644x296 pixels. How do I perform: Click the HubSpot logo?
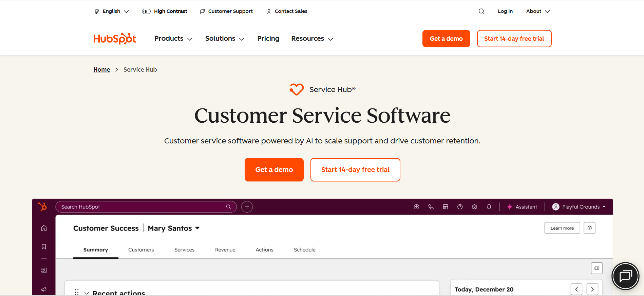[115, 39]
